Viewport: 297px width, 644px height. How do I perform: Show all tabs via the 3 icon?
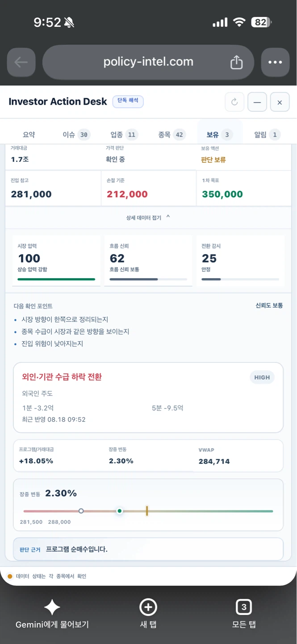pyautogui.click(x=244, y=607)
